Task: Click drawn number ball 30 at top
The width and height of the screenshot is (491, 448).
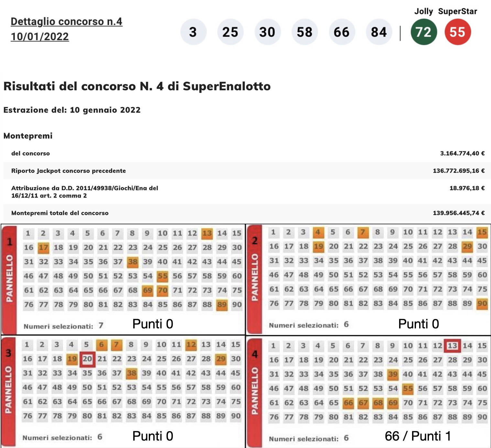Action: (267, 32)
